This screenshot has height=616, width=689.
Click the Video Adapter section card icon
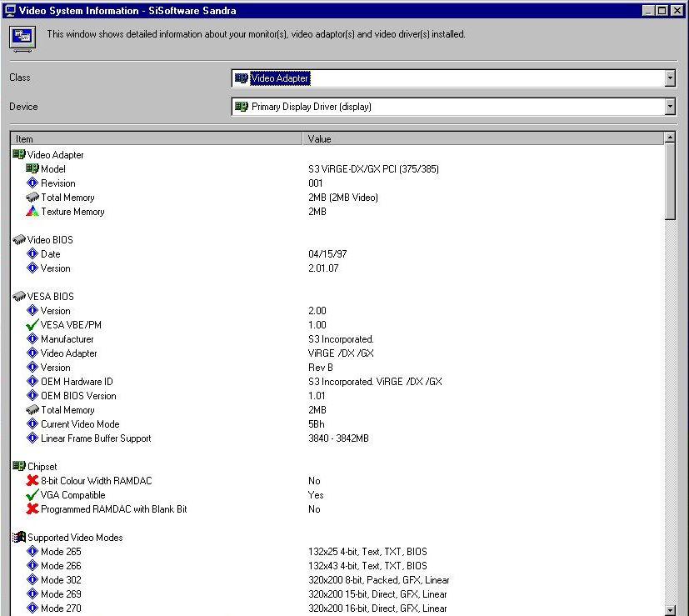coord(19,154)
